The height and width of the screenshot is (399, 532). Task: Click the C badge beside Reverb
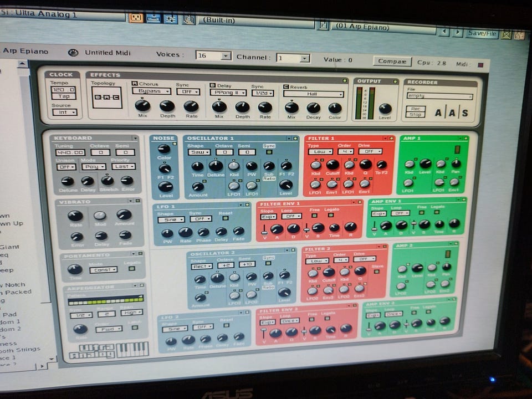tap(286, 87)
